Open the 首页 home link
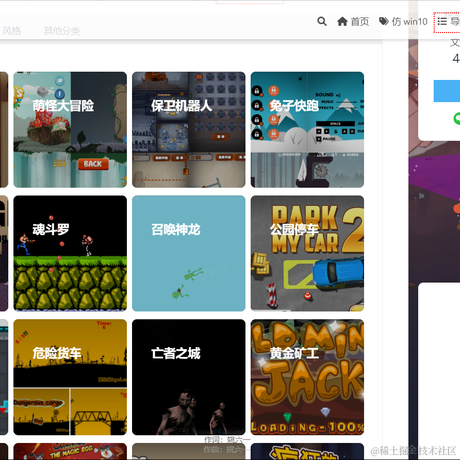 point(353,22)
